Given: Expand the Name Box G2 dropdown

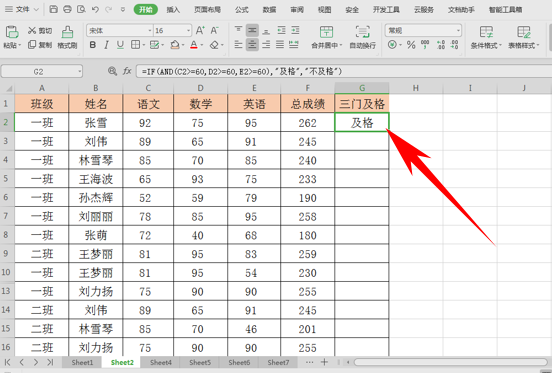Looking at the screenshot, I should (80, 72).
